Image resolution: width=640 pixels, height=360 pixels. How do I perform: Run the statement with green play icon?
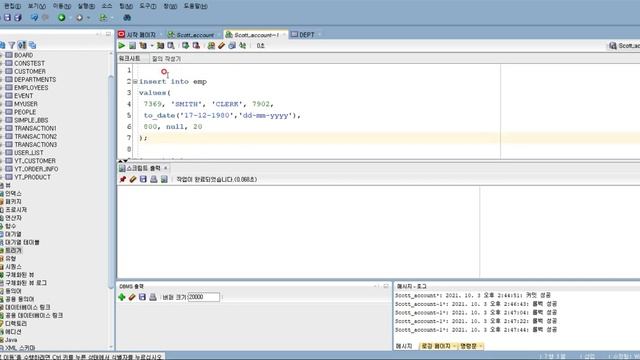pyautogui.click(x=122, y=46)
